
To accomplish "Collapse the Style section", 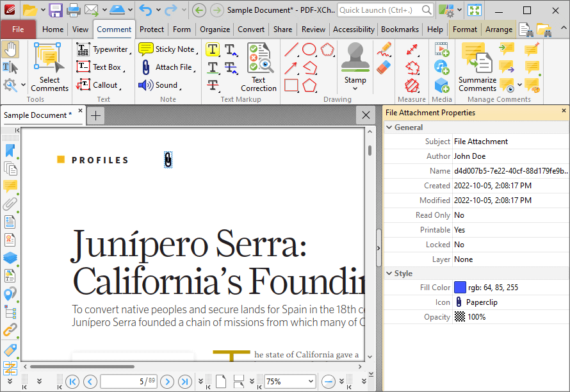I will click(x=389, y=273).
